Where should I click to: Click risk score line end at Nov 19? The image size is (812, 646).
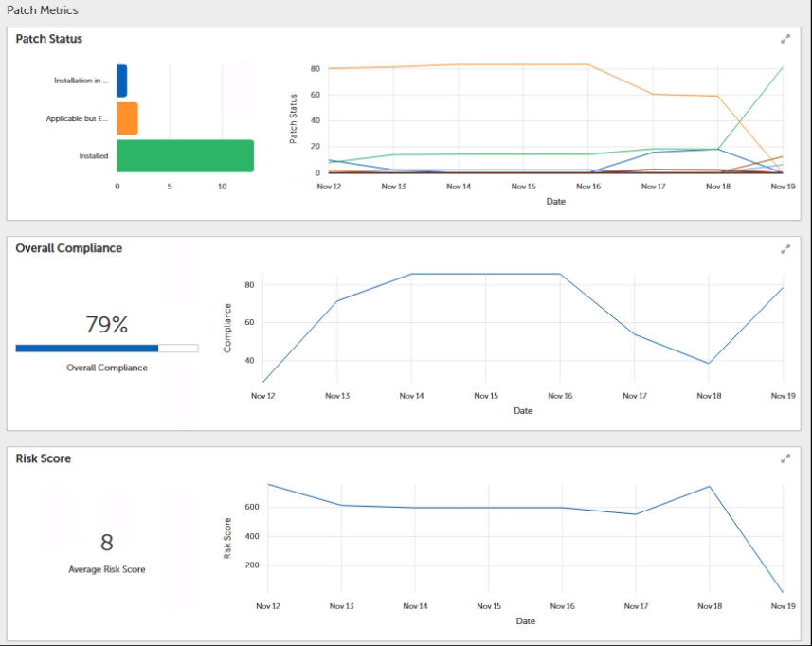tap(783, 592)
